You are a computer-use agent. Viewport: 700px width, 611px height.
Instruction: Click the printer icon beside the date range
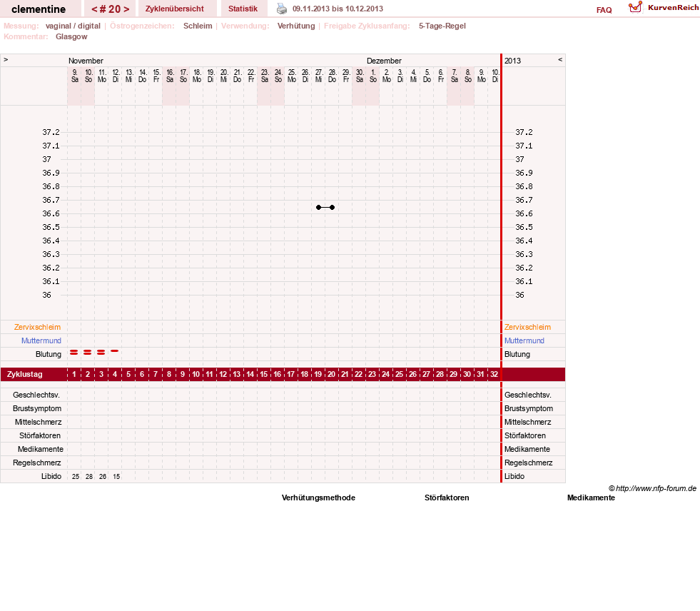tap(282, 9)
